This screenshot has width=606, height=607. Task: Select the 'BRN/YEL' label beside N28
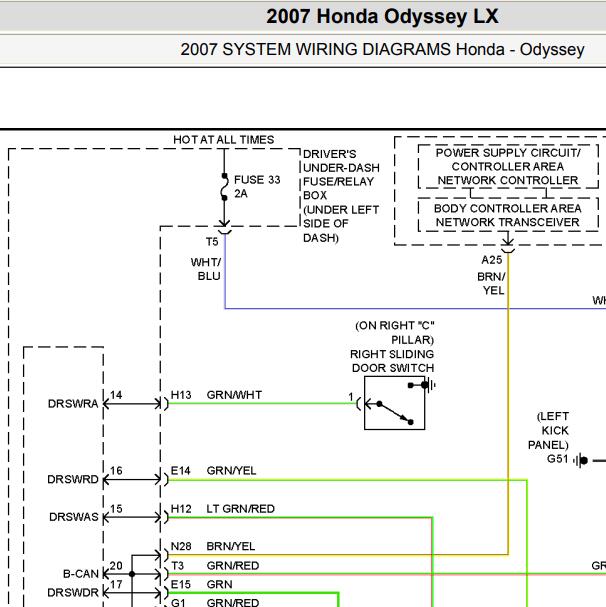(x=231, y=546)
